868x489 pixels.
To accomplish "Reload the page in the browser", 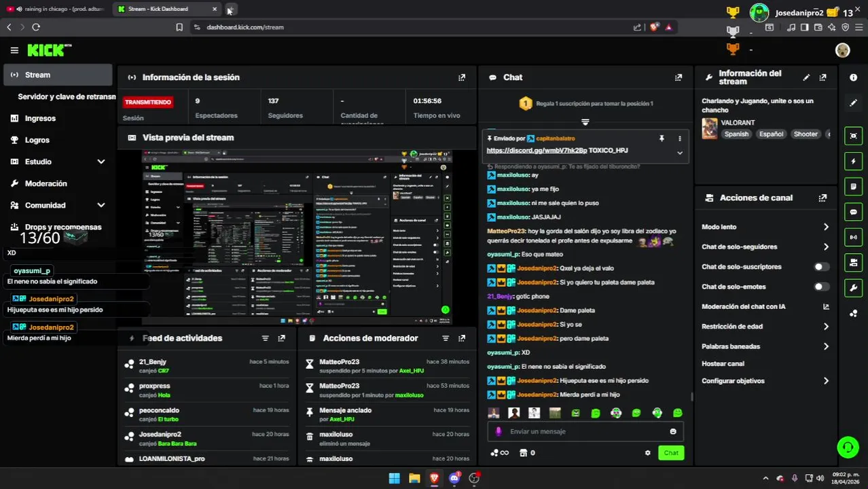I will tap(36, 27).
